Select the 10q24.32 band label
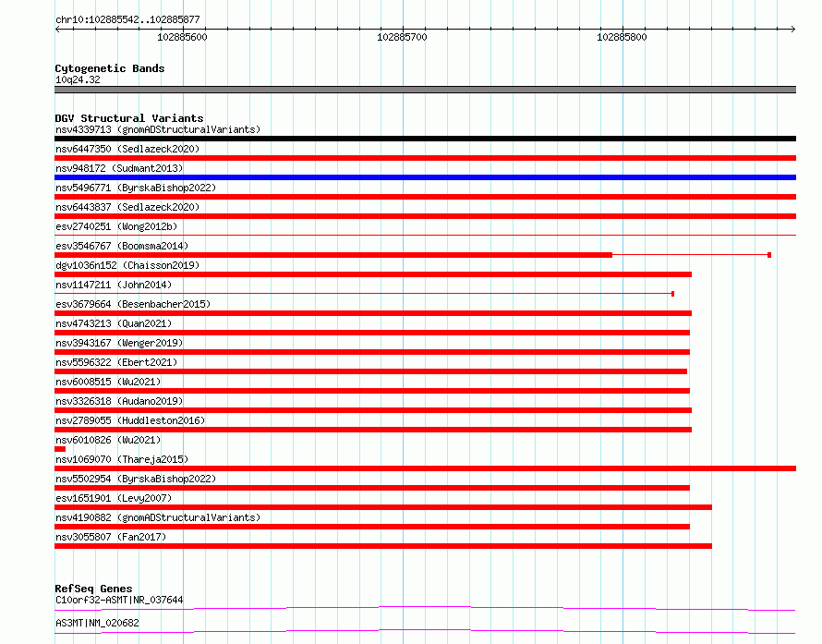This screenshot has height=644, width=822. click(x=78, y=79)
